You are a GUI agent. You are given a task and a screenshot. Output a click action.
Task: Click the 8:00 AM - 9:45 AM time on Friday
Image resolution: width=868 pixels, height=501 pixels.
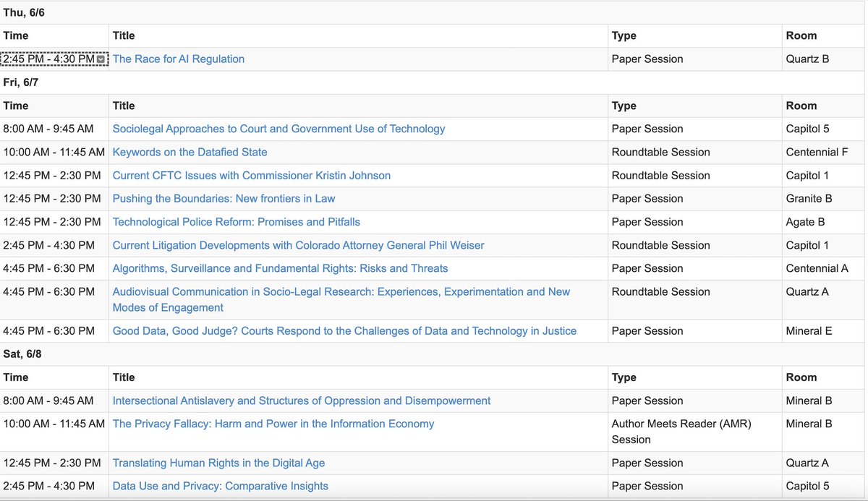click(48, 129)
